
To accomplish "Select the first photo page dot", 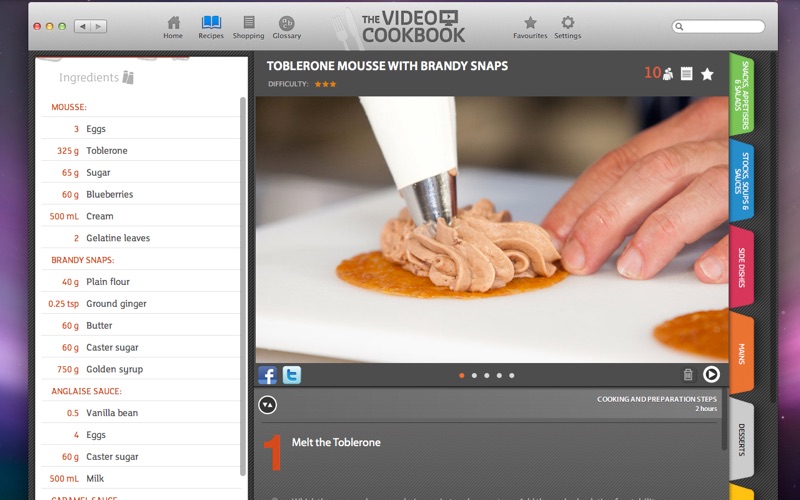I will pos(462,376).
